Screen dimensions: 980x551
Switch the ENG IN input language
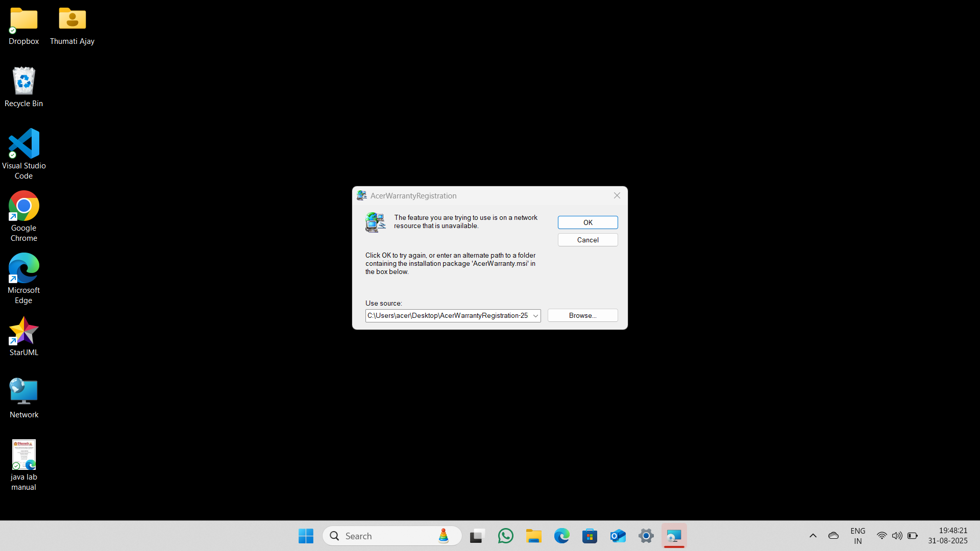click(858, 536)
